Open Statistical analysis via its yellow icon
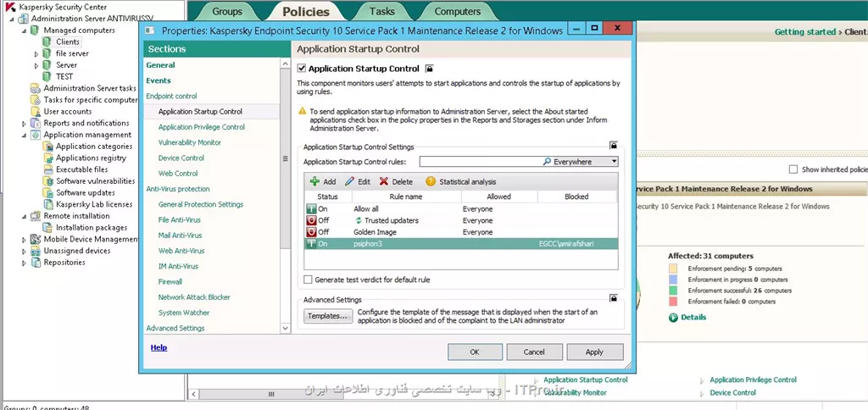The width and height of the screenshot is (868, 410). tap(431, 181)
